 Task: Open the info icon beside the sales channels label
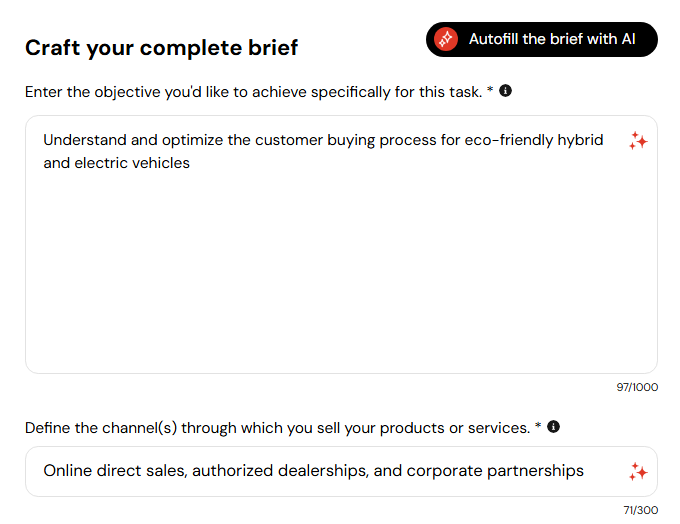(553, 426)
